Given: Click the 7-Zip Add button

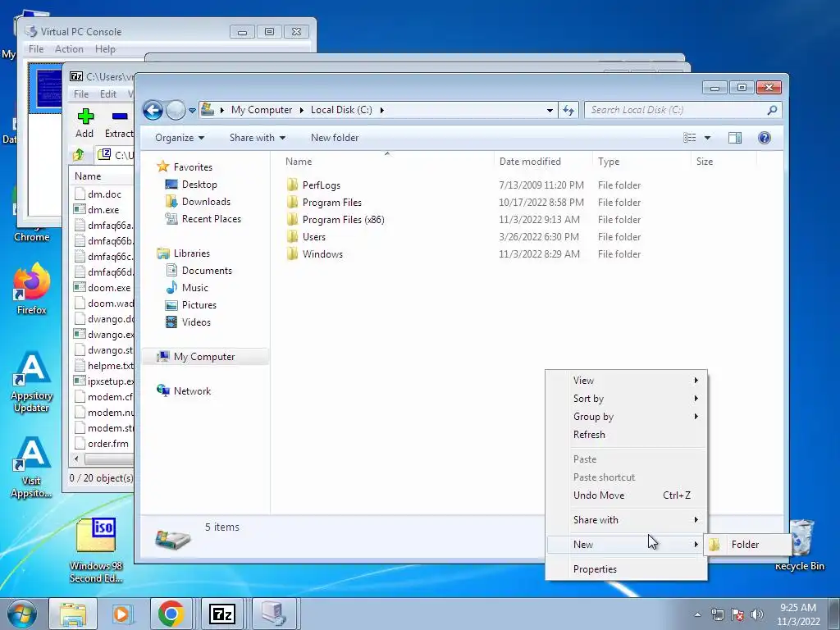Looking at the screenshot, I should [84, 123].
